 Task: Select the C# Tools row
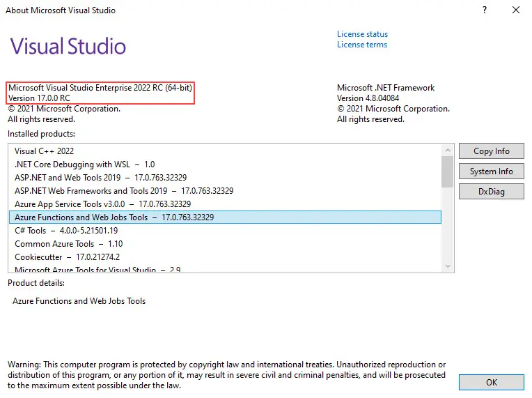click(x=226, y=231)
